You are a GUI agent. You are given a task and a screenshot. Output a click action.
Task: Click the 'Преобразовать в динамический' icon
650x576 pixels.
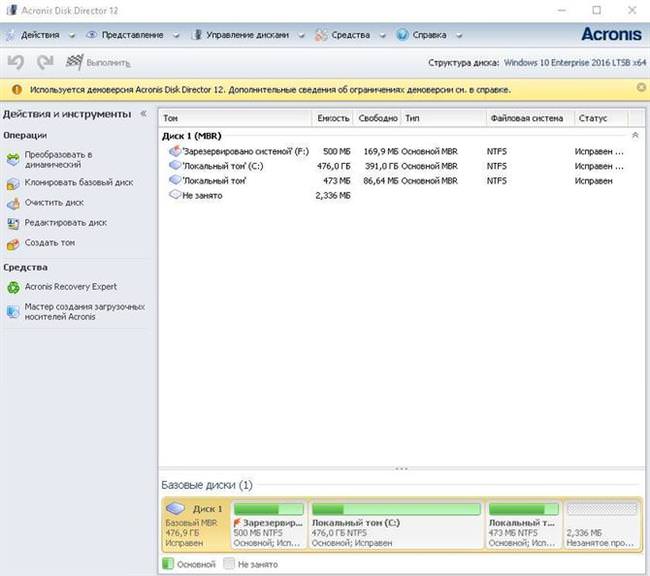(13, 160)
